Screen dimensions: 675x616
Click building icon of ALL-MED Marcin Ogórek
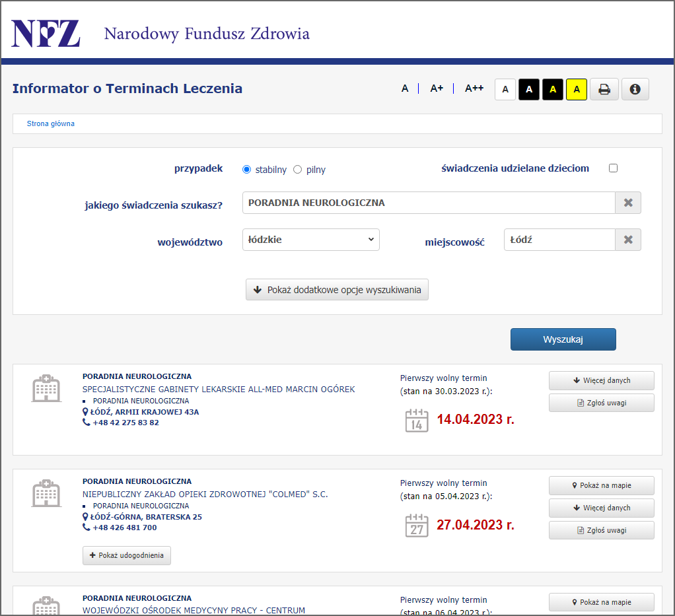tap(46, 388)
